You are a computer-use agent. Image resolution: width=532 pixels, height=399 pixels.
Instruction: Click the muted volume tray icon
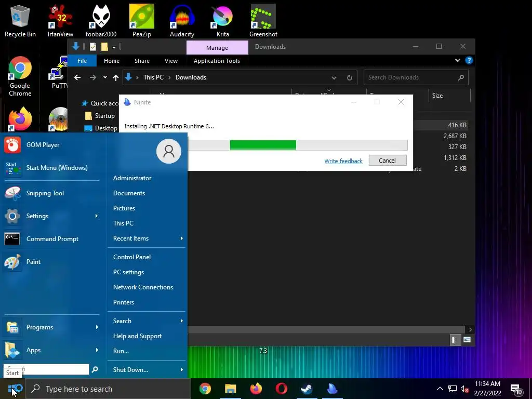[464, 389]
